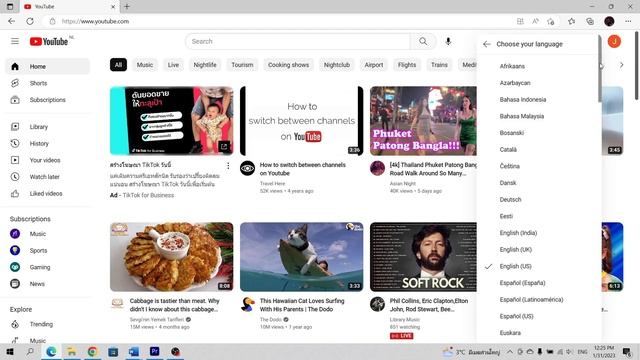Open Subscriptions in the sidebar
The image size is (640, 360).
tap(47, 100)
